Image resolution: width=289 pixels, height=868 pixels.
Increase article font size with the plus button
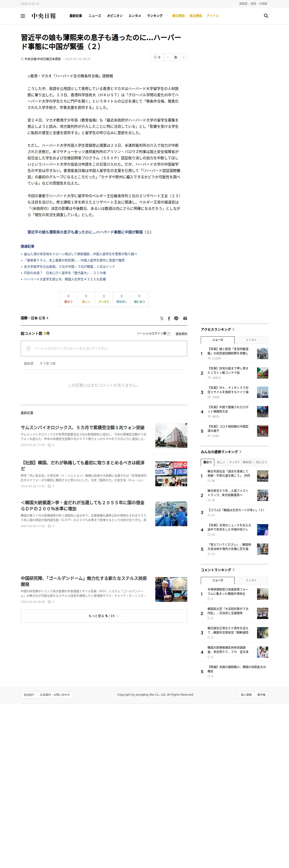[x=183, y=57]
